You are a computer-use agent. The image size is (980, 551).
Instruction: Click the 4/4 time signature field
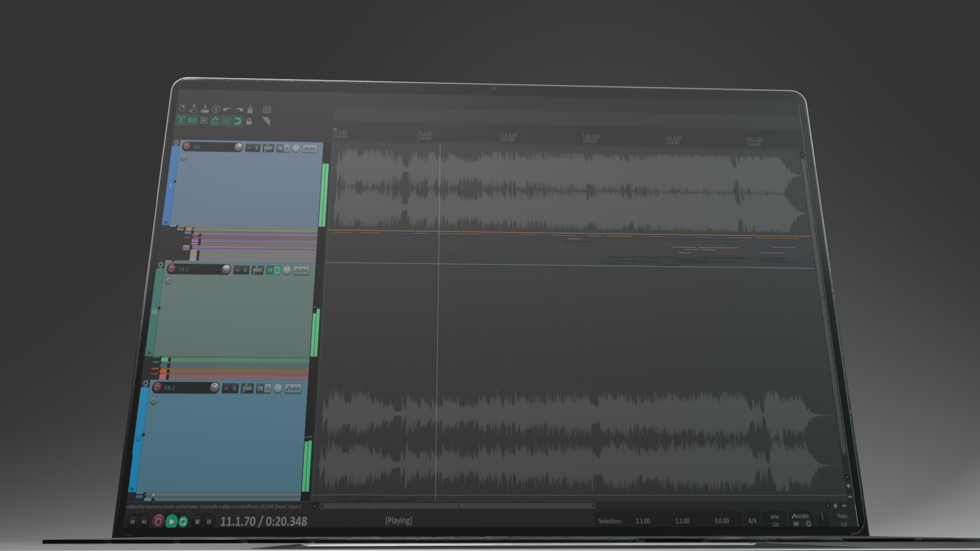coord(752,521)
